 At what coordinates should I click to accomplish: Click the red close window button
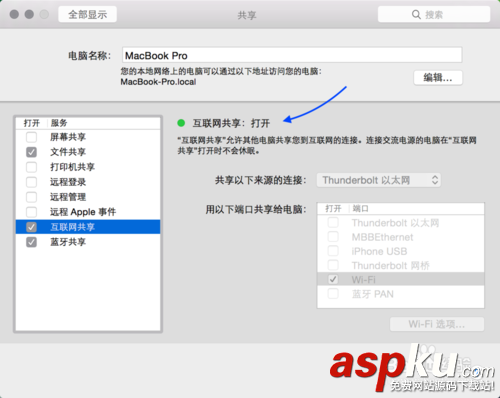(14, 14)
